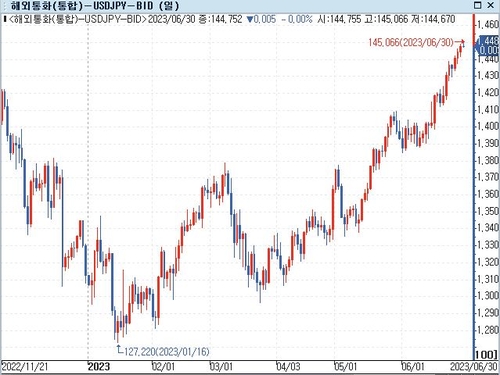Click the closing value 종:144,752
Image resolution: width=500 pixels, height=375 pixels.
tap(220, 19)
